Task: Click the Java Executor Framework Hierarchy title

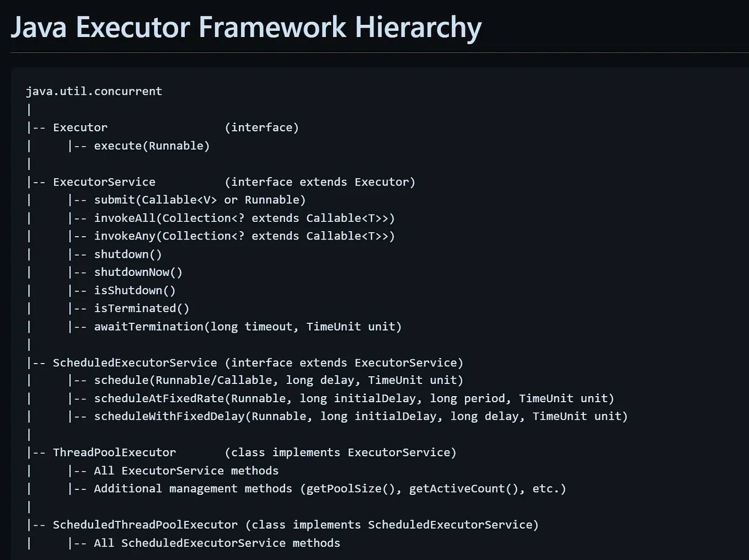Action: [246, 26]
